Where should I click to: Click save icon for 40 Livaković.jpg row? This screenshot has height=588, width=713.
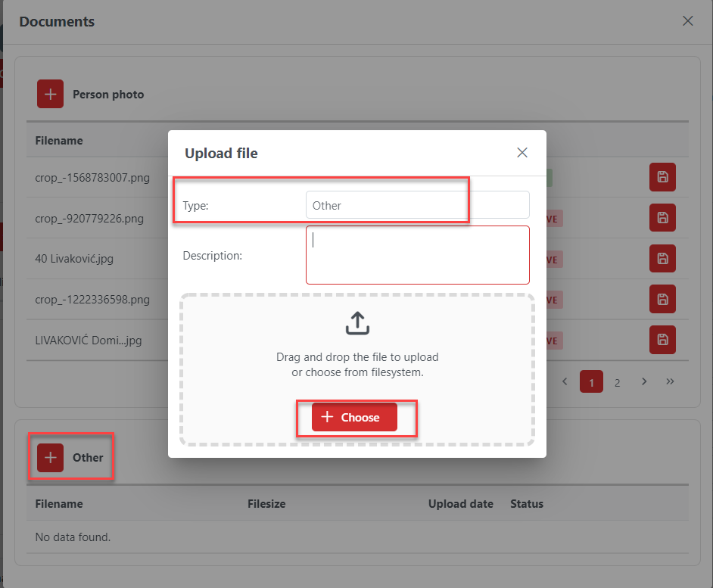(662, 259)
